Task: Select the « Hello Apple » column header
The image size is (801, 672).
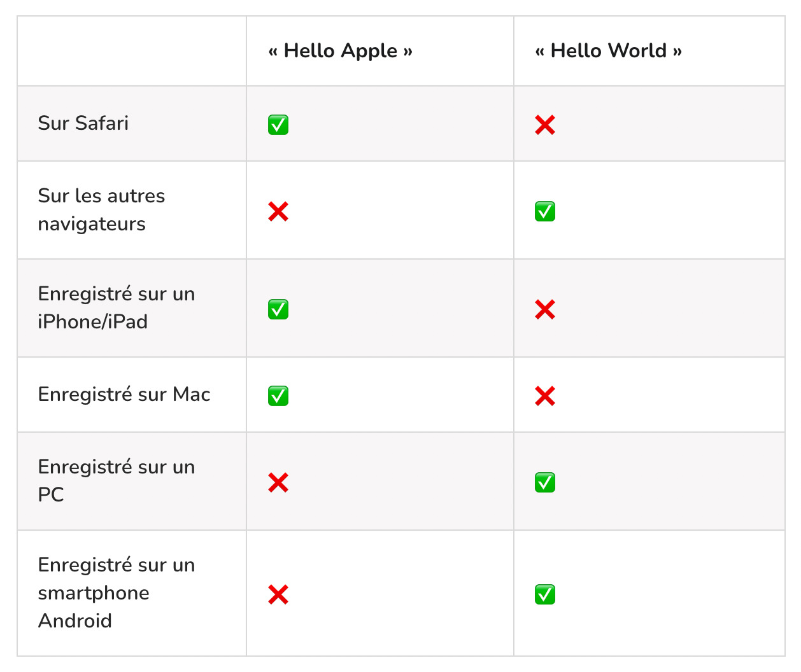Action: 341,51
